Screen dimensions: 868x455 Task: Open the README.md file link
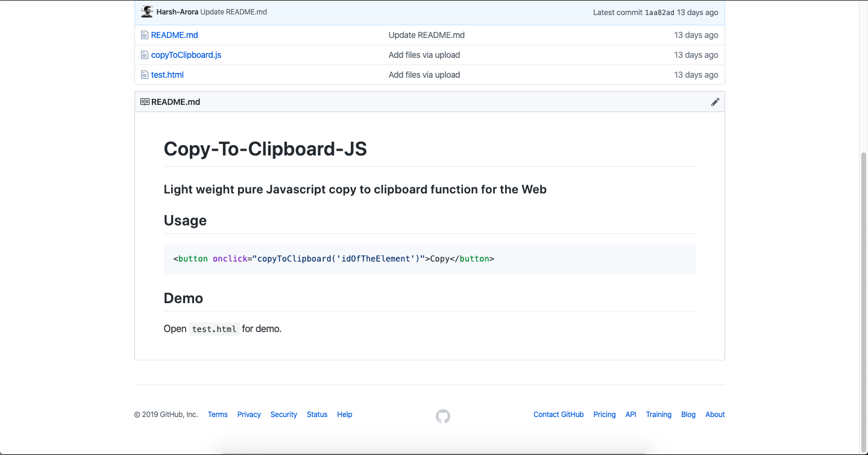174,35
